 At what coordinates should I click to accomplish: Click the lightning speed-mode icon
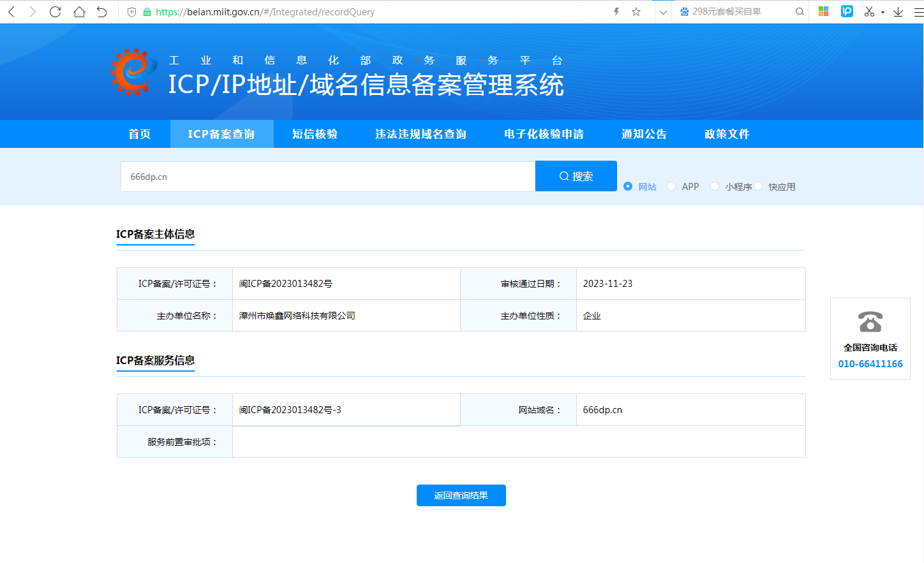616,11
